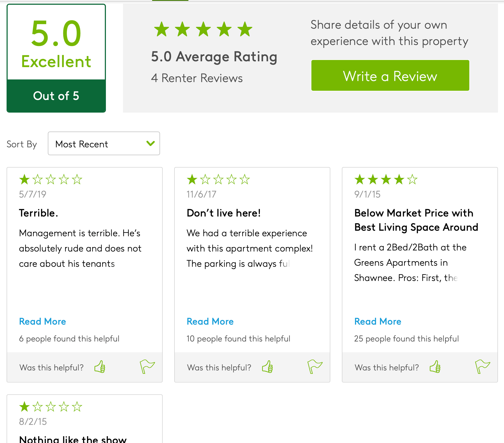Thumbs up the "Below Market Price" review
The height and width of the screenshot is (443, 504).
coord(435,367)
